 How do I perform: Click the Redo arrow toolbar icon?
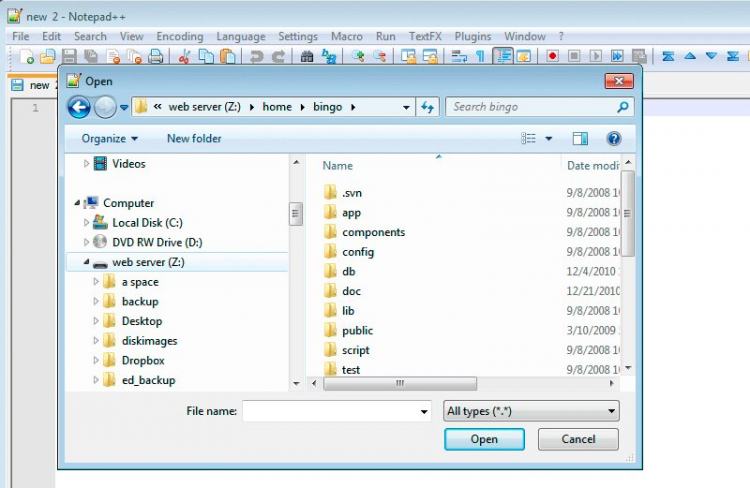coord(278,56)
